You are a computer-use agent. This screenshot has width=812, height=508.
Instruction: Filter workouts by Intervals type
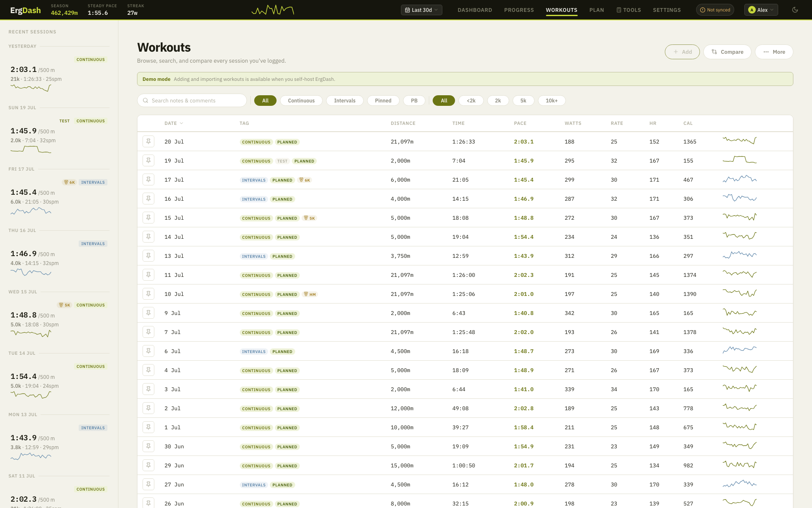[x=345, y=100]
